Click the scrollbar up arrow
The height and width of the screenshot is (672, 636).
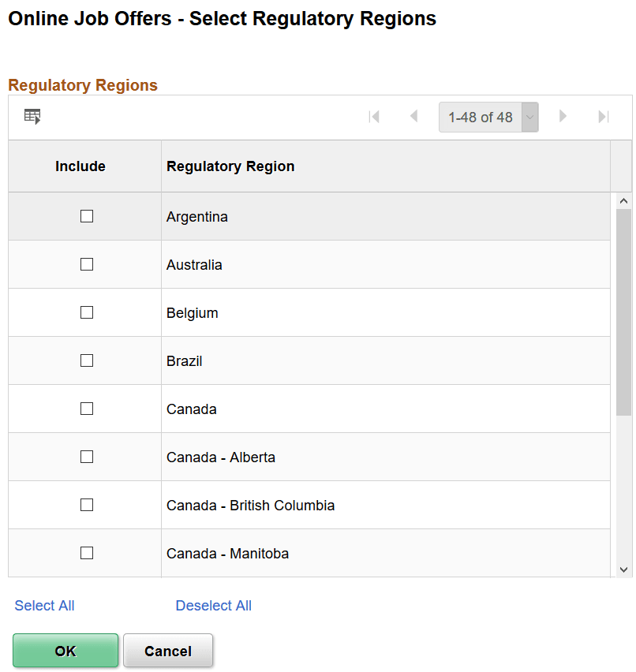pos(623,200)
